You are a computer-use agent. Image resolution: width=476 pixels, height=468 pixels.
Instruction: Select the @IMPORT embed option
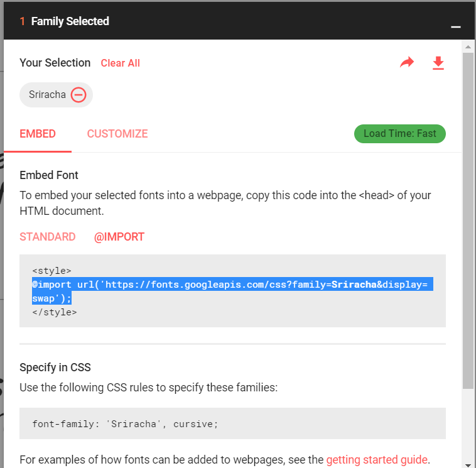tap(119, 237)
